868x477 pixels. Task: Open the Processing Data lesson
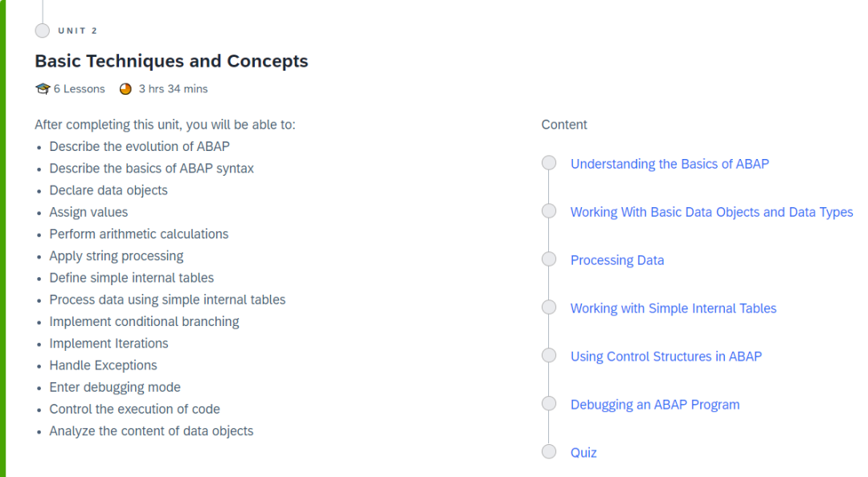coord(617,260)
